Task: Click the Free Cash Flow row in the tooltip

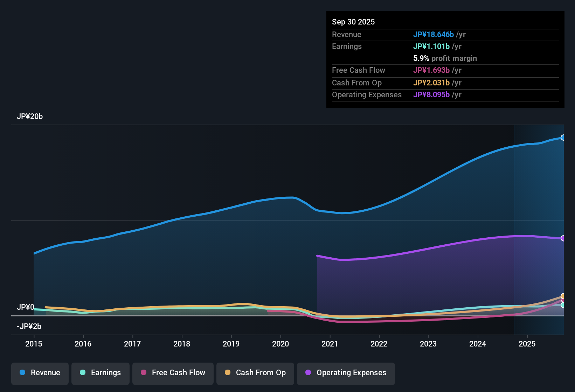Action: pyautogui.click(x=403, y=70)
